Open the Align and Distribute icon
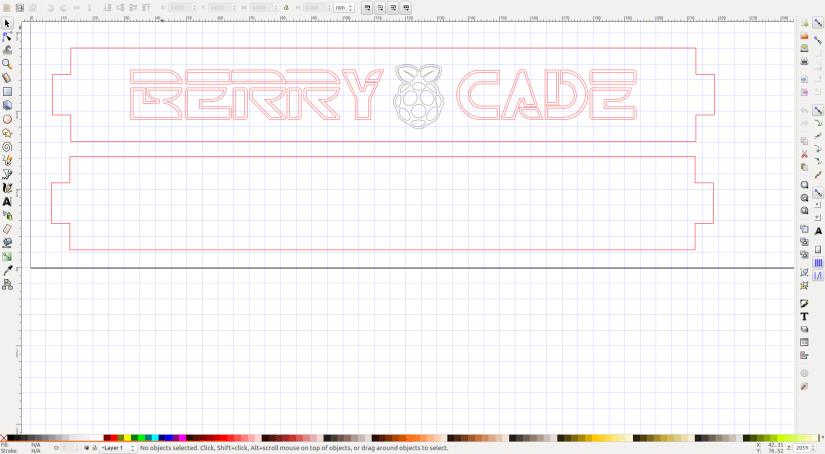This screenshot has width=825, height=454. point(804,356)
